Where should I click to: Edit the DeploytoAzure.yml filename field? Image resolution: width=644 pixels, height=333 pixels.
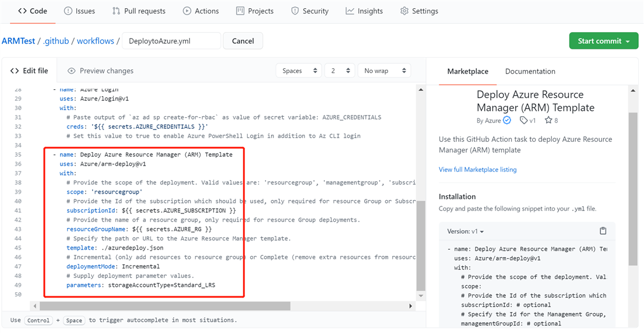pyautogui.click(x=171, y=41)
